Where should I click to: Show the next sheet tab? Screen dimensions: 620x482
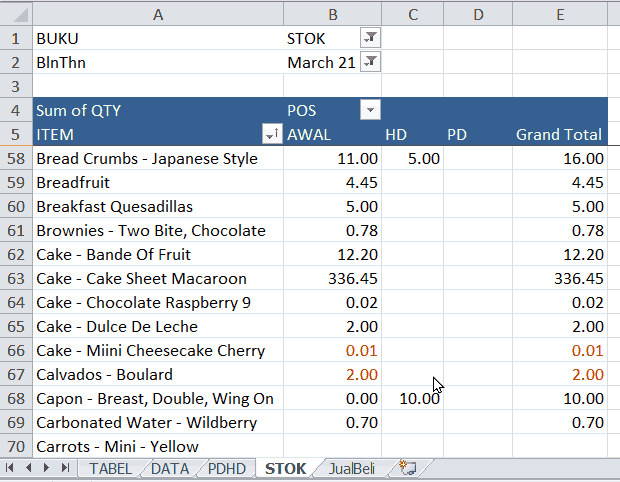(x=46, y=468)
